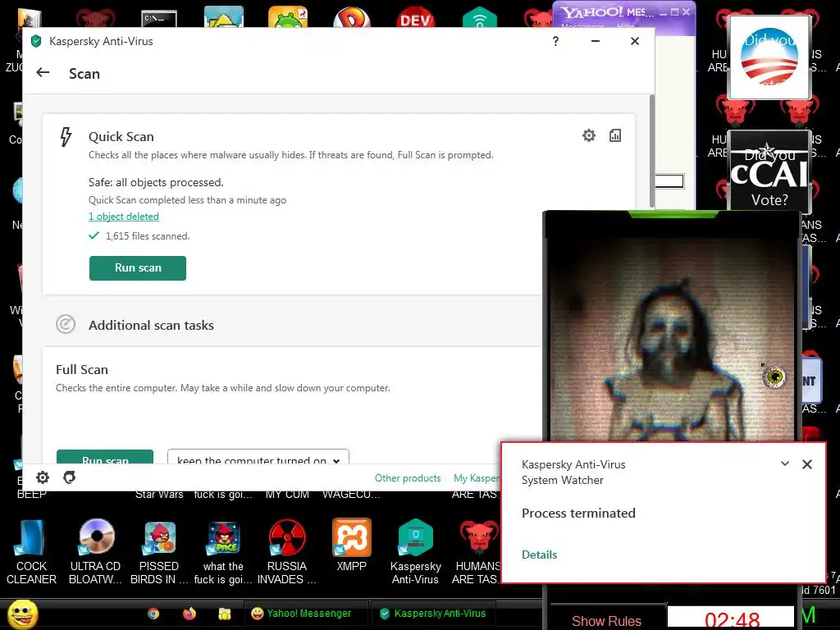Image resolution: width=840 pixels, height=630 pixels.
Task: Click the green handle atop webcam window
Action: 673,214
